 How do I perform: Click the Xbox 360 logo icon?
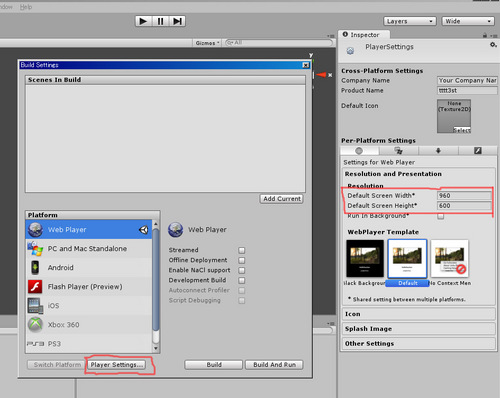click(35, 324)
